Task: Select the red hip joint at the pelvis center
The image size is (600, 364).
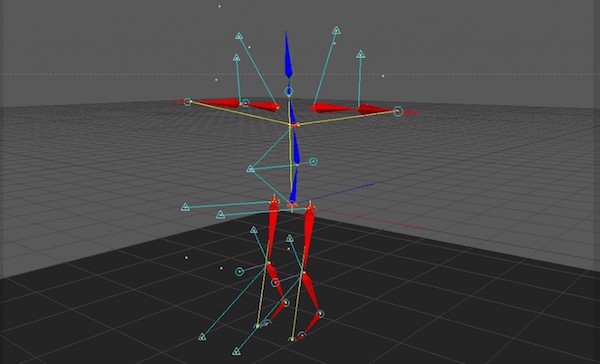Action: point(292,205)
